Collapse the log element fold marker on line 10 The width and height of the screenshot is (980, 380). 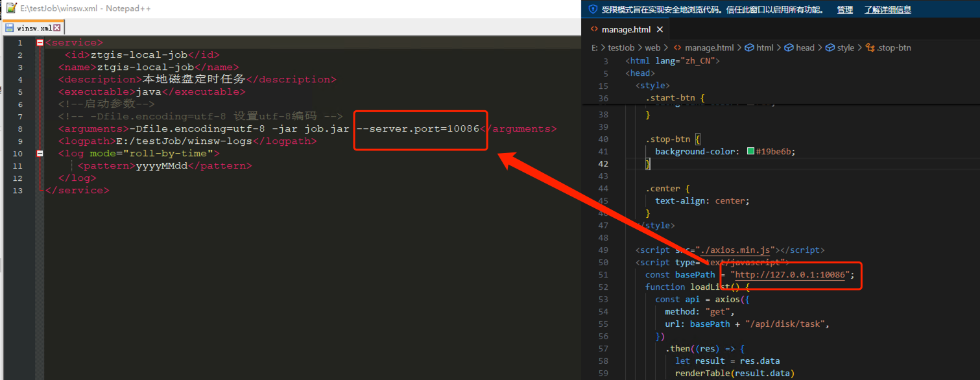(x=40, y=154)
